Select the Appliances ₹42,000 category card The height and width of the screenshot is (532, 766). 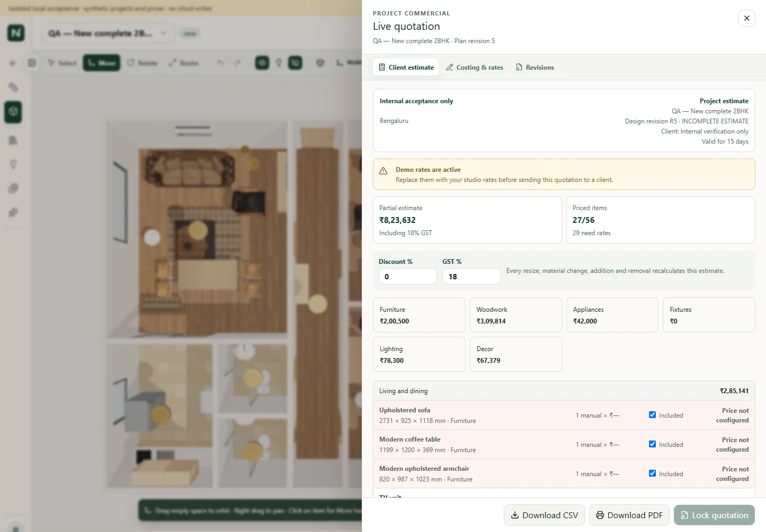pyautogui.click(x=612, y=315)
